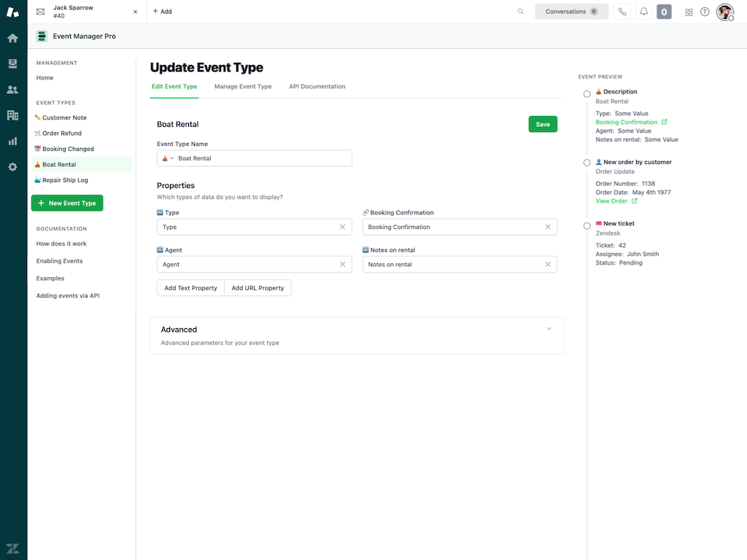The image size is (747, 560).
Task: Expand the Advanced parameters section
Action: click(x=549, y=329)
